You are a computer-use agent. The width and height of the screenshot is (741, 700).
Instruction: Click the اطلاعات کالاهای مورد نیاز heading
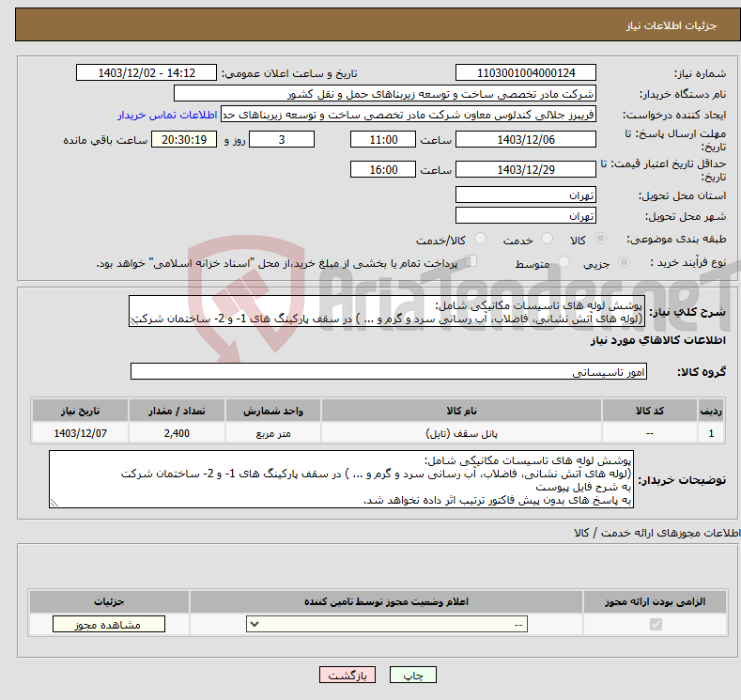[657, 340]
